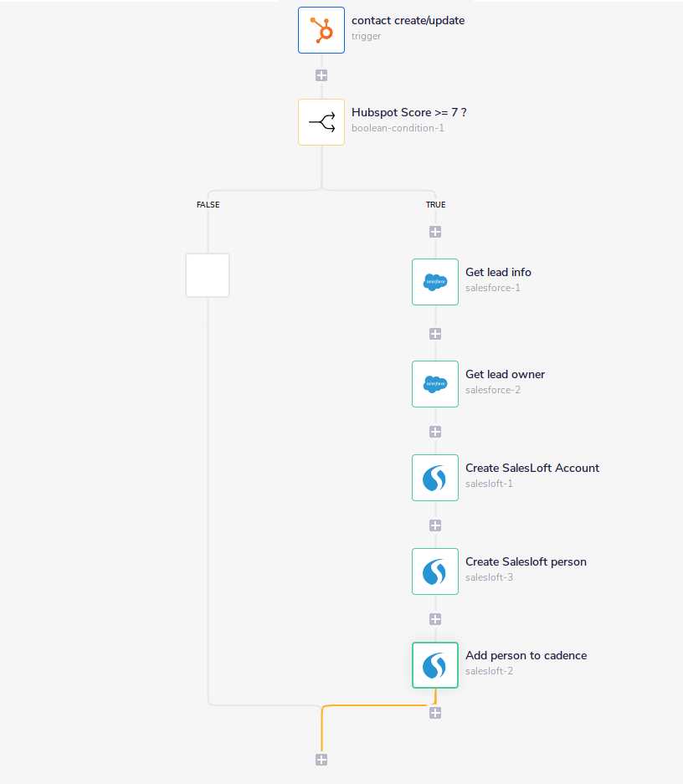Viewport: 683px width, 784px height.
Task: Select the FALSE branch label
Action: pos(208,204)
